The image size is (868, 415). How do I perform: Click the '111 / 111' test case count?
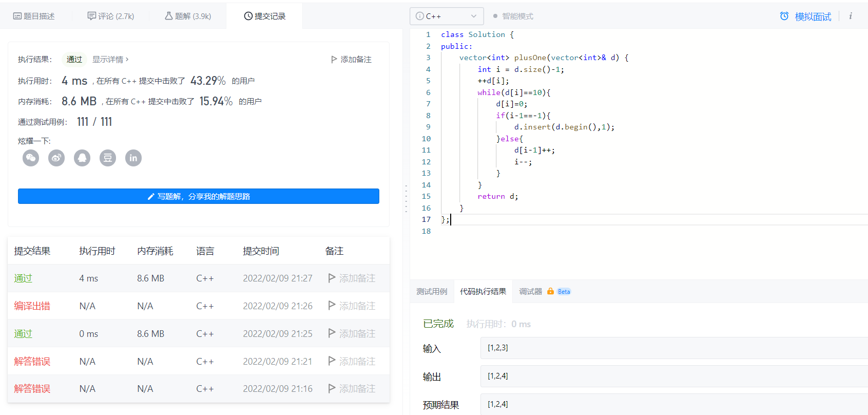click(x=94, y=122)
